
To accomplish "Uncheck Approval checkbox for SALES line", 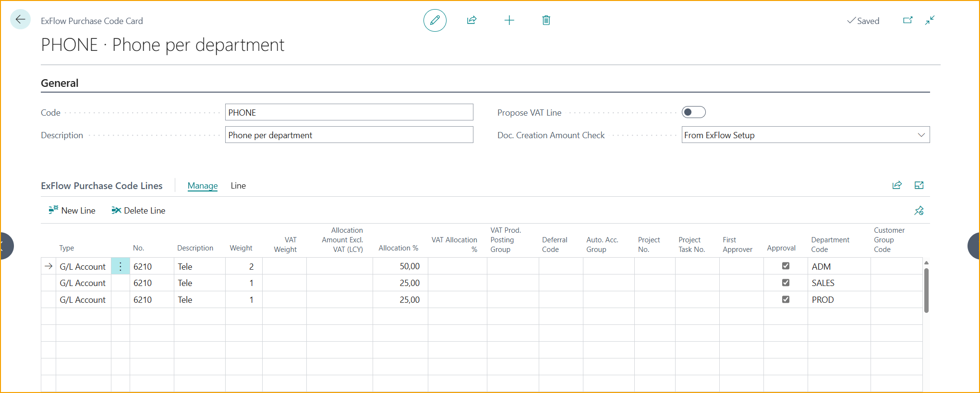I will [x=786, y=283].
